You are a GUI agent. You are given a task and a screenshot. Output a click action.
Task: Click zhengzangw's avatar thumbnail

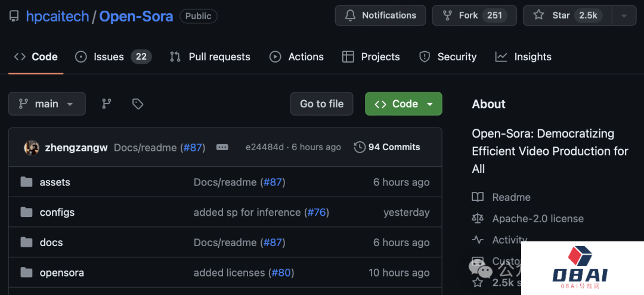pos(32,148)
